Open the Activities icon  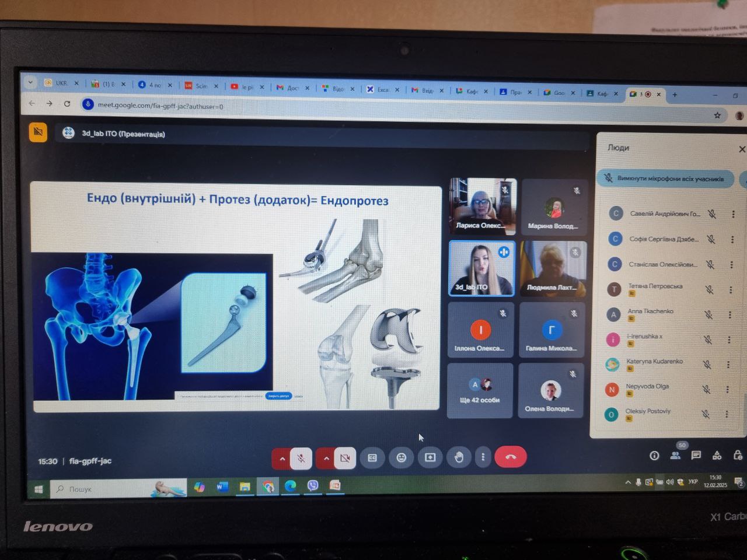click(x=717, y=455)
